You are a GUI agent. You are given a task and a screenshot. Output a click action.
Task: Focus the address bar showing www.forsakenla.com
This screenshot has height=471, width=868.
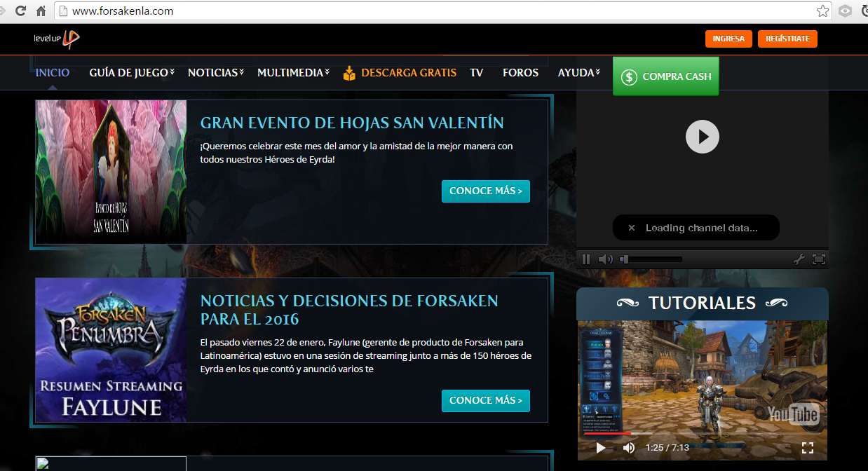(442, 11)
